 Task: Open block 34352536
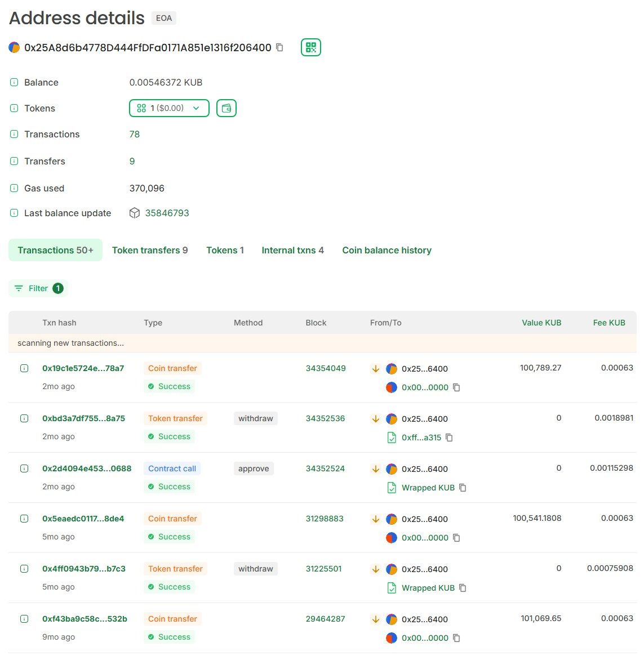point(325,418)
